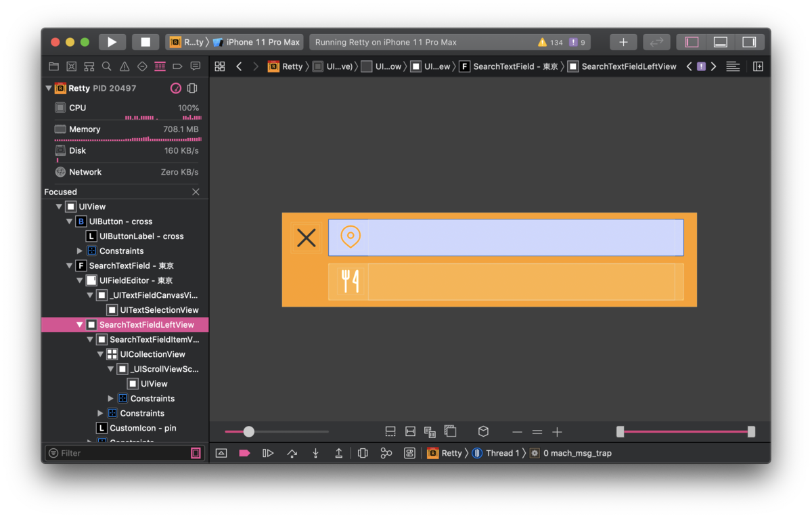Screen dimensions: 812x518
Task: Click SearchTextField - 東京 in jump bar
Action: click(508, 66)
